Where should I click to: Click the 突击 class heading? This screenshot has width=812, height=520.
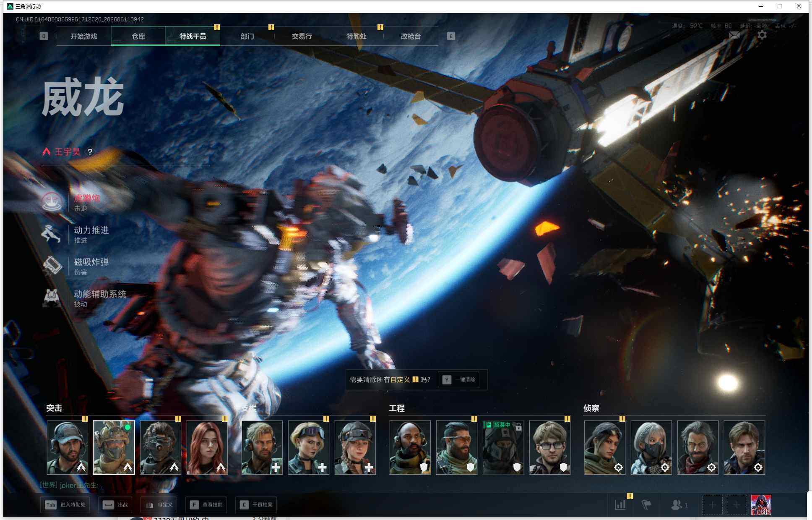click(x=54, y=408)
